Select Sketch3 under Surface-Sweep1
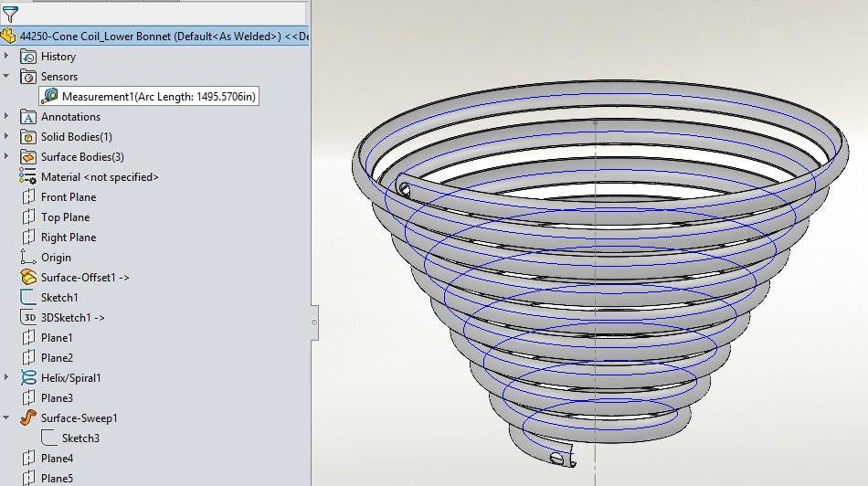The width and height of the screenshot is (868, 486). [80, 438]
